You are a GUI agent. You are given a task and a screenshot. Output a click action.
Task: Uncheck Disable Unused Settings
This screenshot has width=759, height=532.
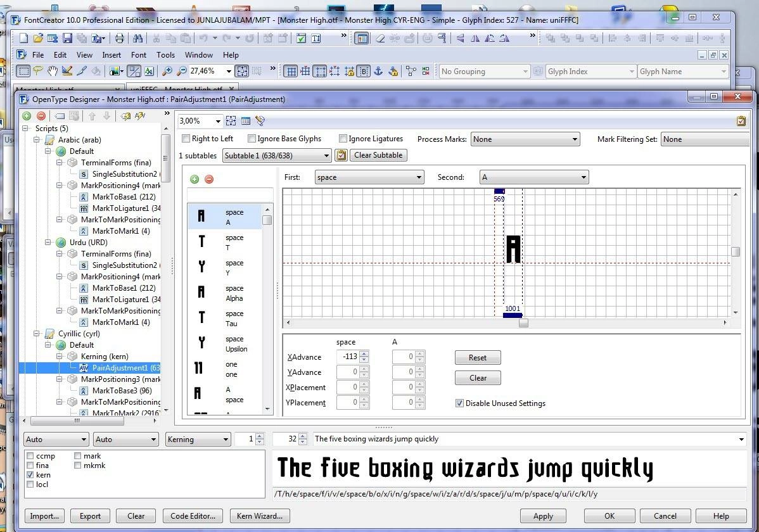coord(459,403)
